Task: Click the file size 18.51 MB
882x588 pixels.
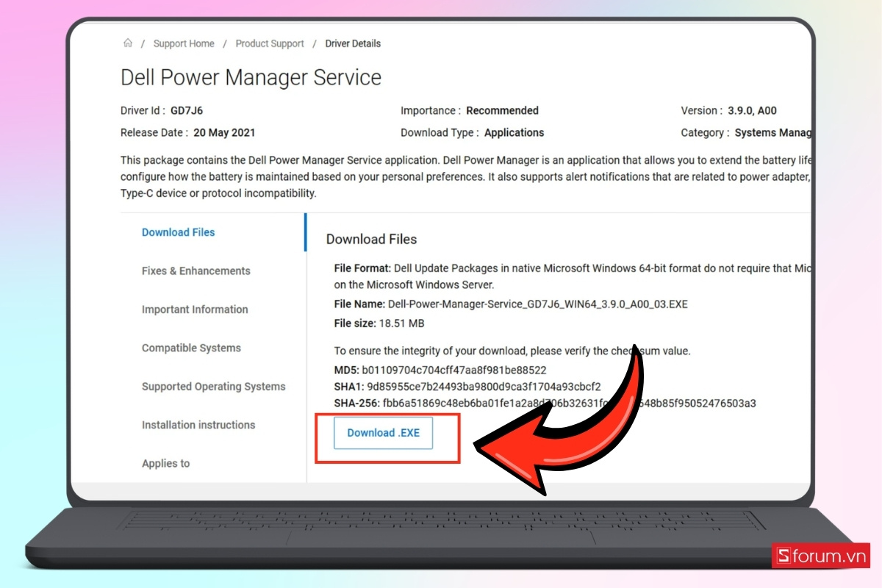Action: coord(401,323)
